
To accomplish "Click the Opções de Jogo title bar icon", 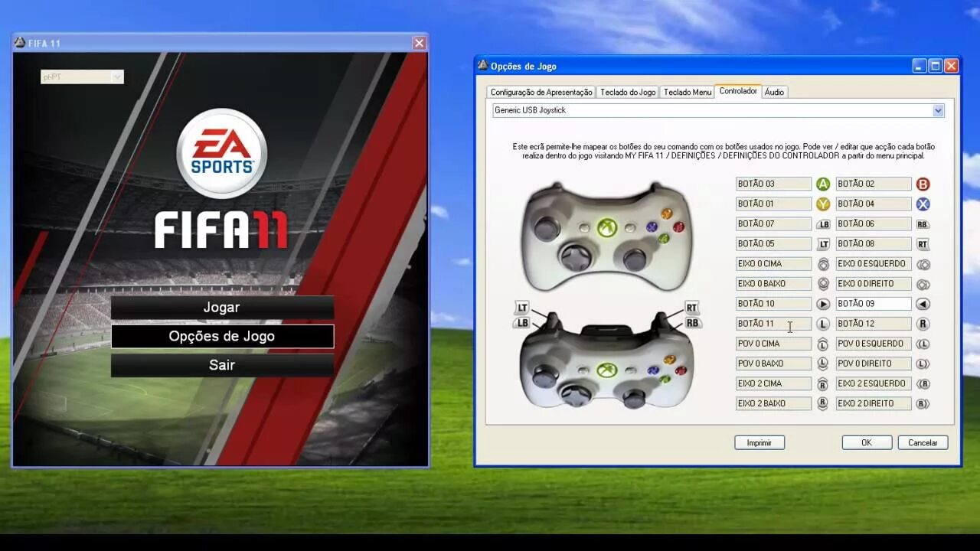I will click(x=482, y=65).
